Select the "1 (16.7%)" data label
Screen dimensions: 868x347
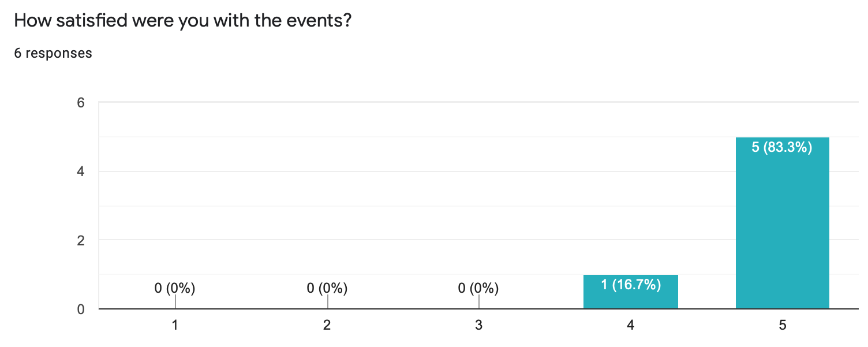click(x=630, y=284)
